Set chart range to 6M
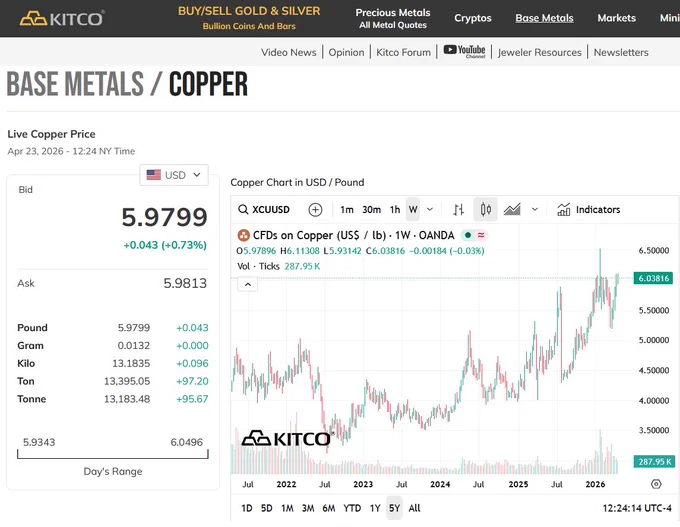The width and height of the screenshot is (680, 527). 329,508
